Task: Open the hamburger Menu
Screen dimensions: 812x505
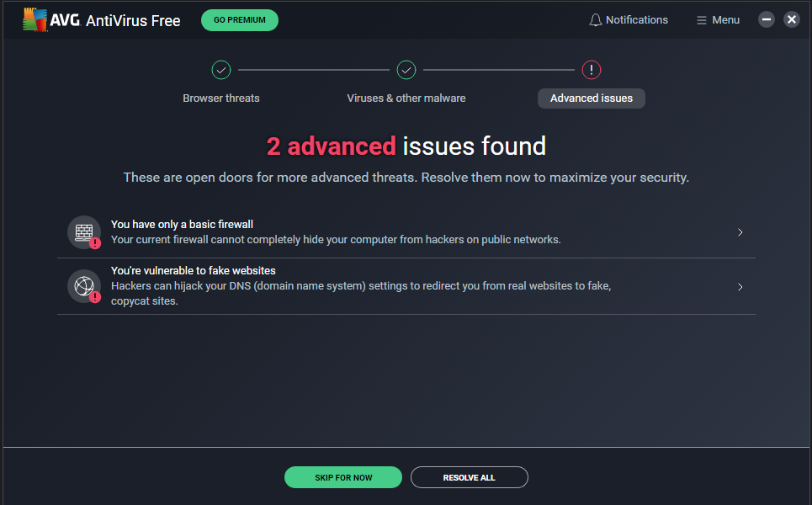Action: pos(718,20)
